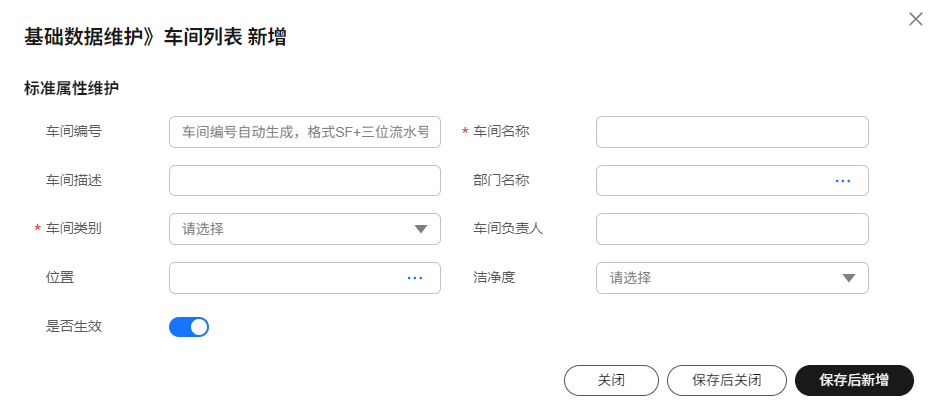Focus the 车间编号 input field

(305, 131)
